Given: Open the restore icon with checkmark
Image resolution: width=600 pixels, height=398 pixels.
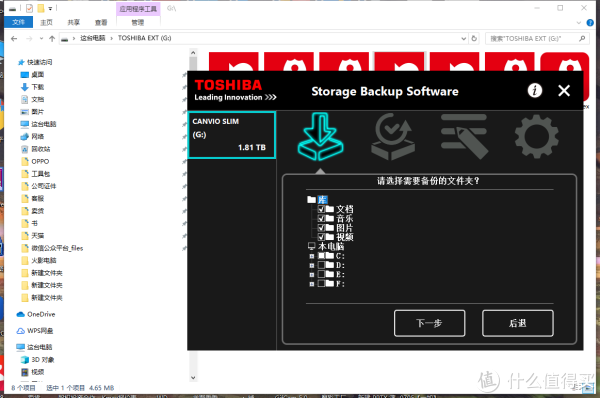Looking at the screenshot, I should point(393,137).
